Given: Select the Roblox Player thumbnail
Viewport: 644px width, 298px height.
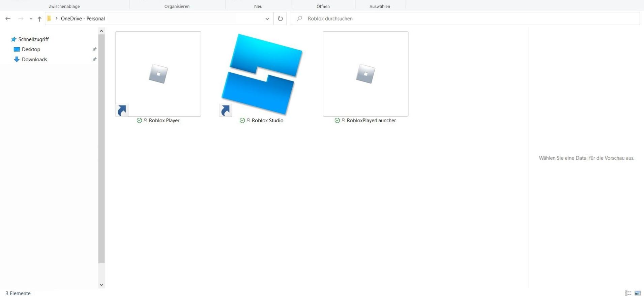Looking at the screenshot, I should [158, 74].
